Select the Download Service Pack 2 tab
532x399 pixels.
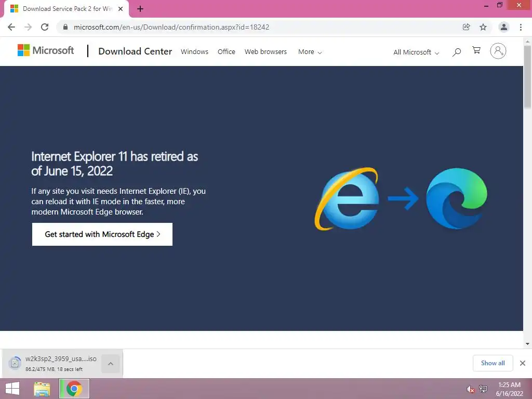67,9
